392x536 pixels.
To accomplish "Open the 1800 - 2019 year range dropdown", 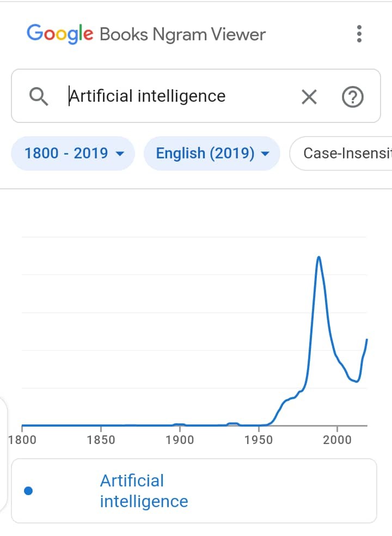I will click(x=72, y=153).
